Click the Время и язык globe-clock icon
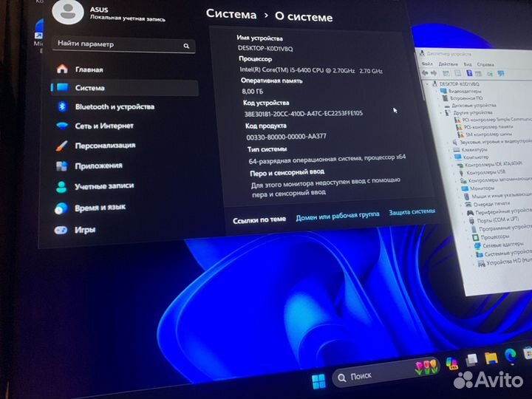This screenshot has height=399, width=532. 61,208
